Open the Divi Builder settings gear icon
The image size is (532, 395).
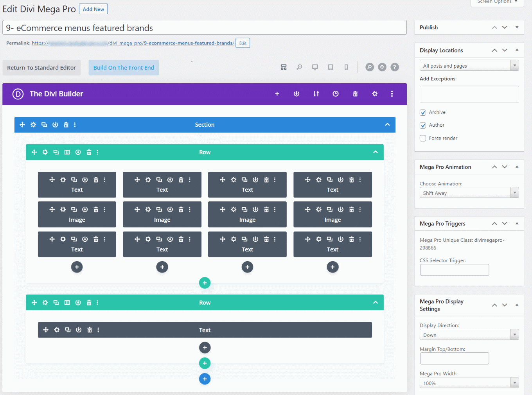click(374, 94)
